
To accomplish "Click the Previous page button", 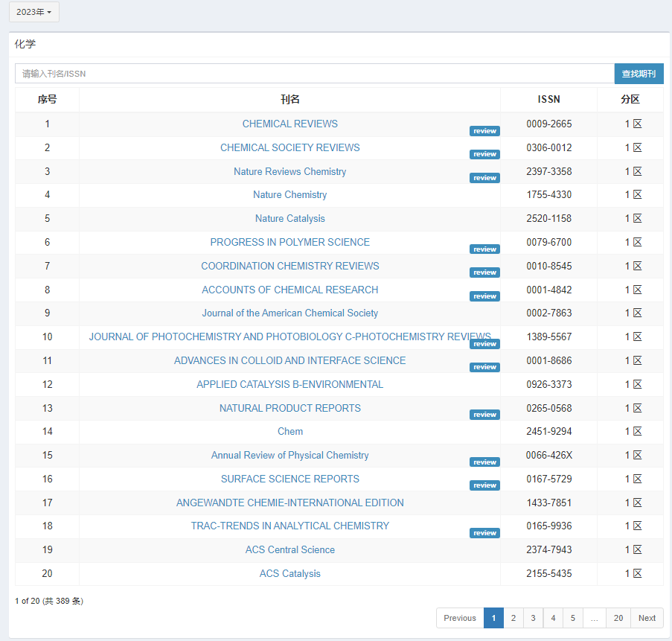I will pos(460,618).
